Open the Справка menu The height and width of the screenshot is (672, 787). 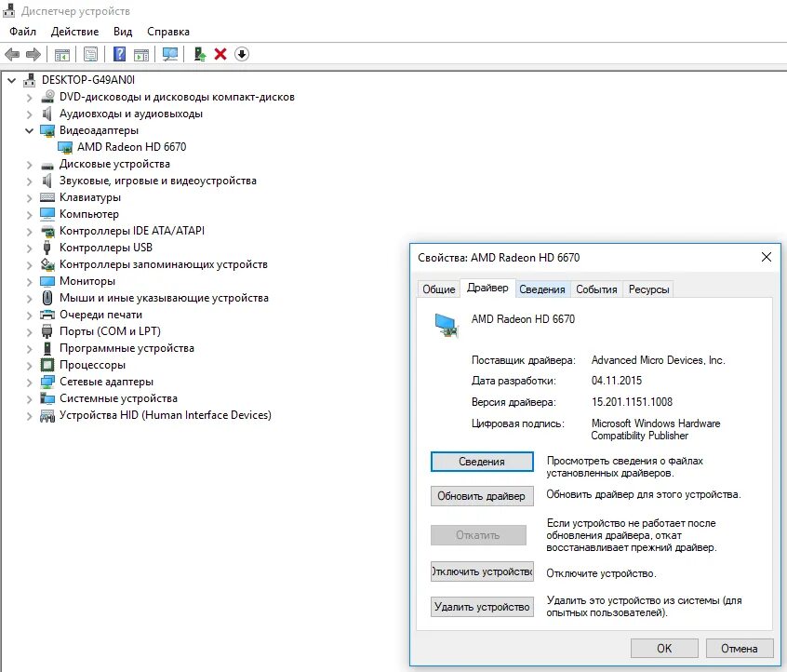(x=168, y=32)
